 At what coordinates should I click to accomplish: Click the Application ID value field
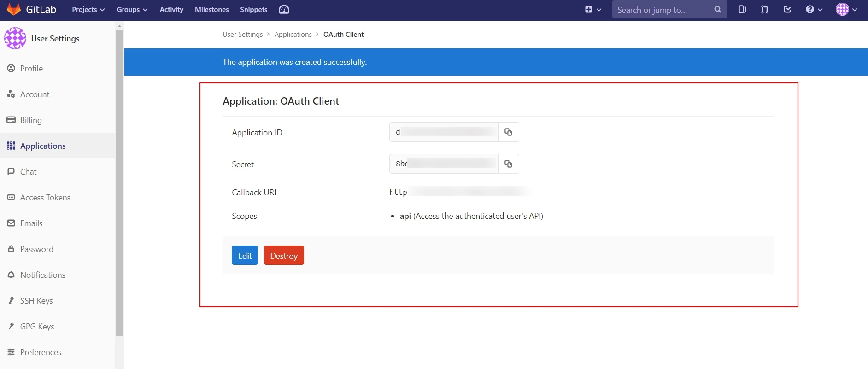click(444, 132)
